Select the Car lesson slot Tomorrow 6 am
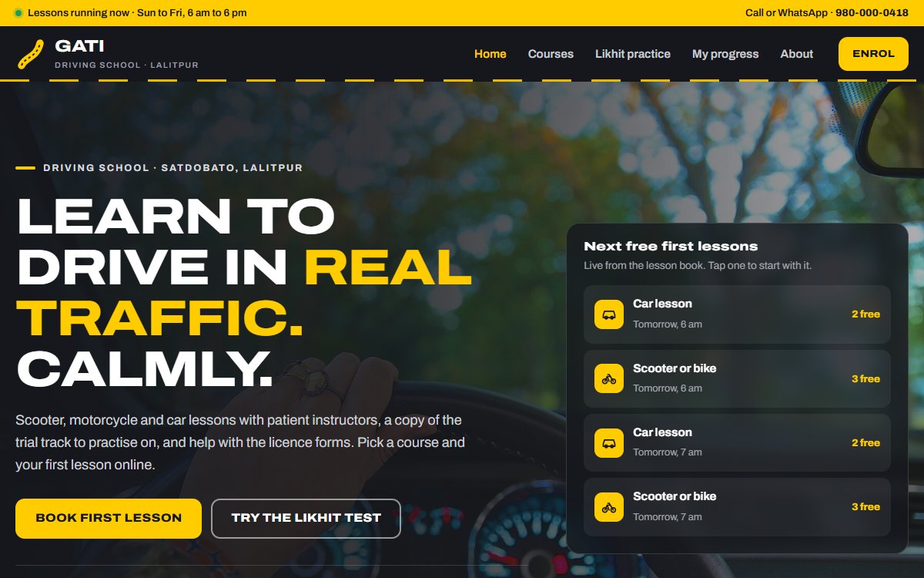924x578 pixels. coord(737,314)
